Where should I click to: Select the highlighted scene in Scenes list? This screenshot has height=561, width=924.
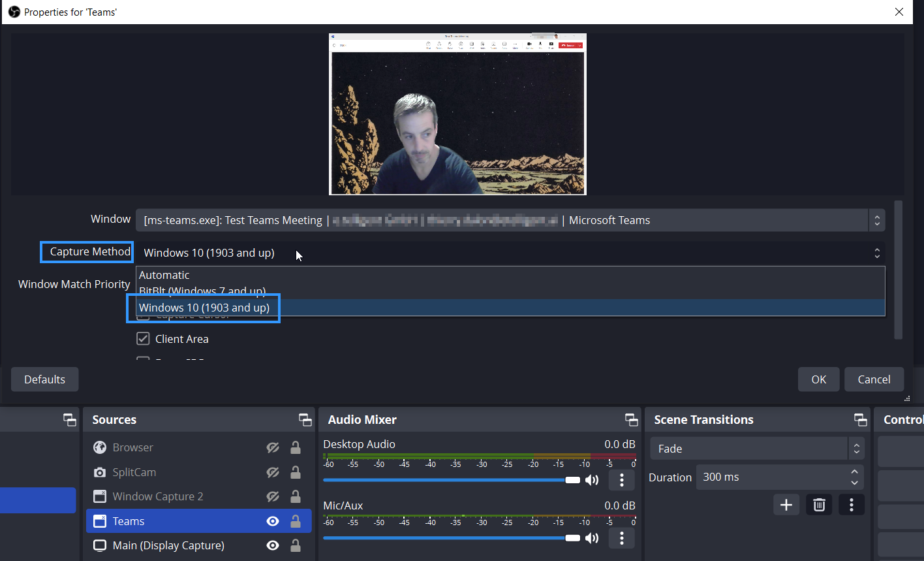click(38, 500)
